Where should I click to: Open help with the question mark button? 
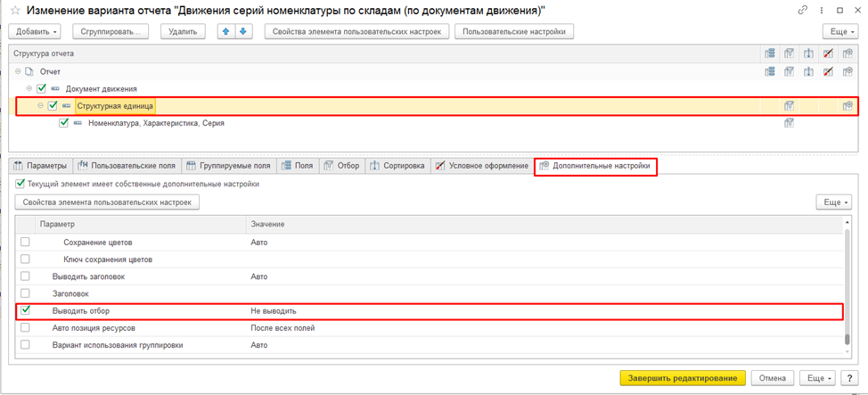click(849, 378)
